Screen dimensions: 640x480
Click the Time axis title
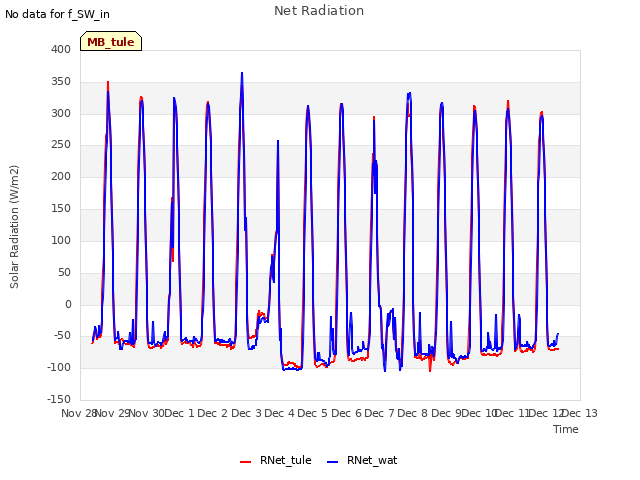tap(565, 429)
